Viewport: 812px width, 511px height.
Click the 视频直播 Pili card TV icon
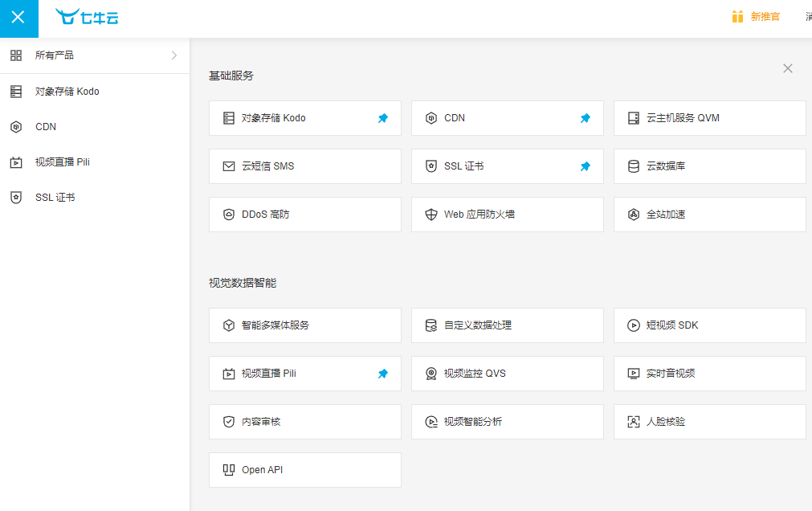(228, 374)
